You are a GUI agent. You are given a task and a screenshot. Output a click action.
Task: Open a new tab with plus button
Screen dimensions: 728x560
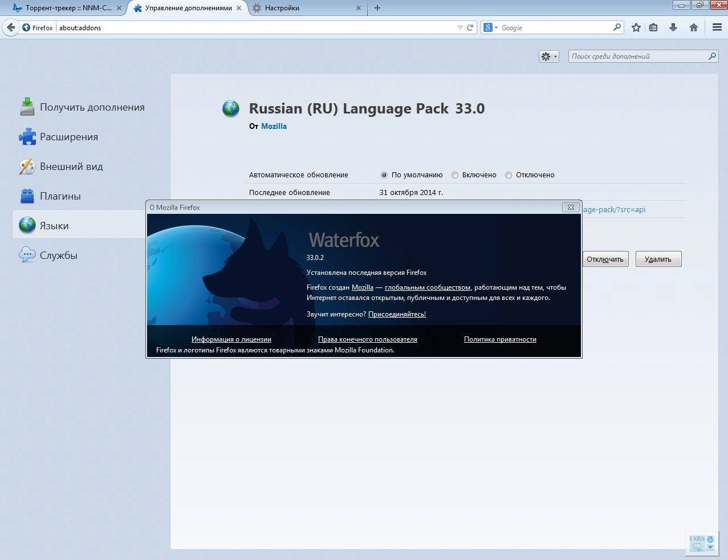pos(377,8)
